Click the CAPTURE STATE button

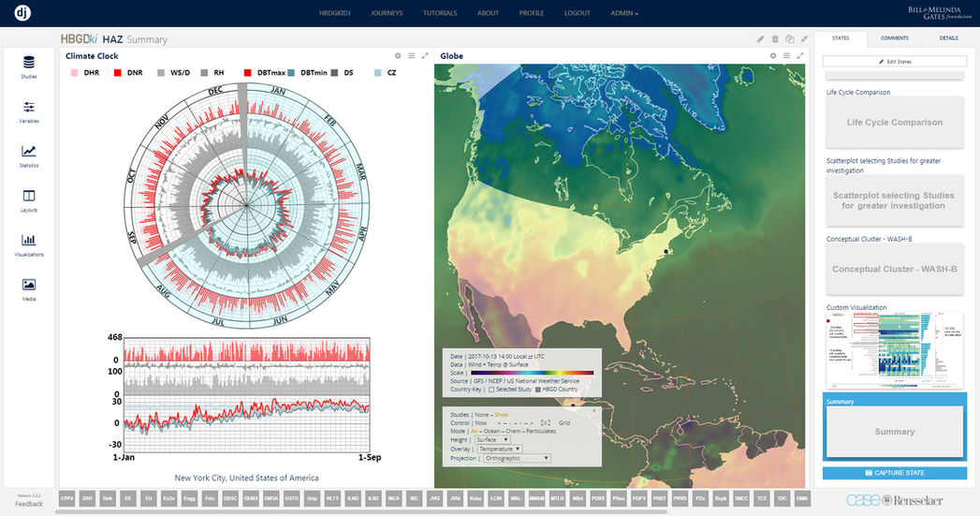pyautogui.click(x=895, y=473)
